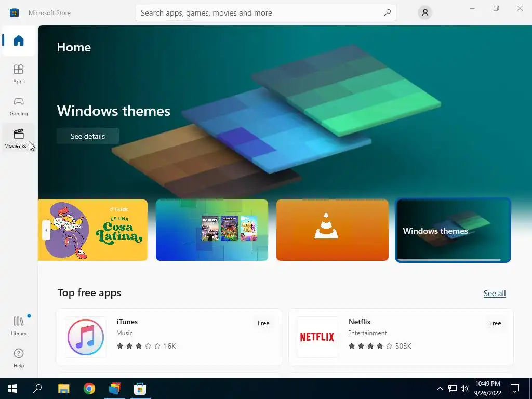Image resolution: width=532 pixels, height=399 pixels.
Task: Open the Movies & TV section
Action: [19, 138]
